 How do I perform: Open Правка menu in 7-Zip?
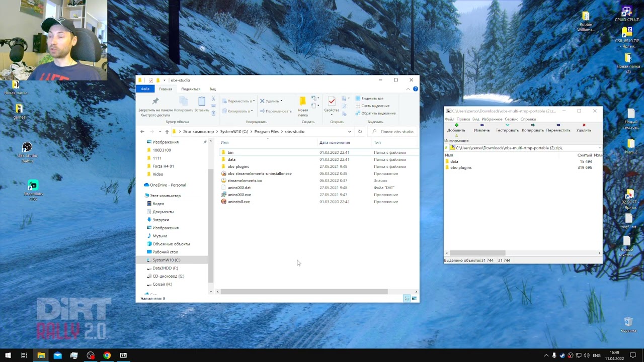(x=463, y=119)
